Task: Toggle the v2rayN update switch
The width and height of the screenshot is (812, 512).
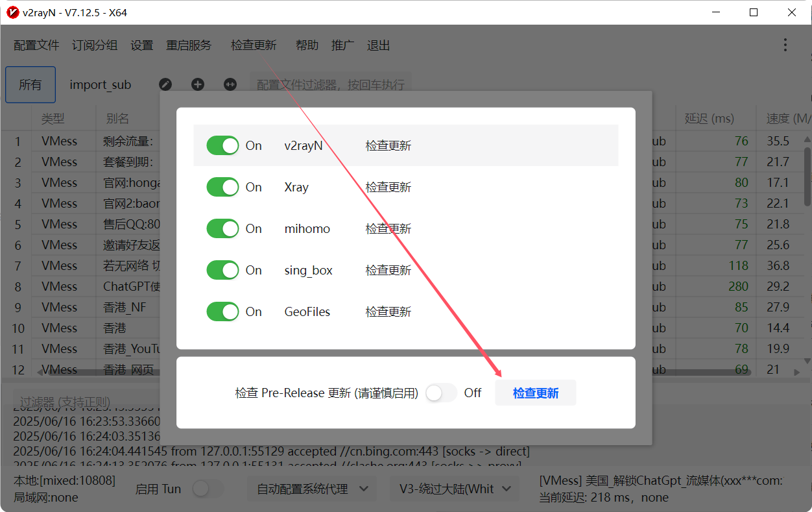Action: point(223,145)
